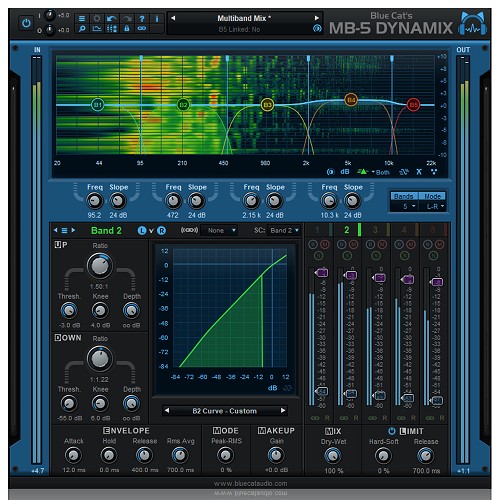Mute band 1 with its M button
The height and width of the screenshot is (500, 500).
(325, 245)
